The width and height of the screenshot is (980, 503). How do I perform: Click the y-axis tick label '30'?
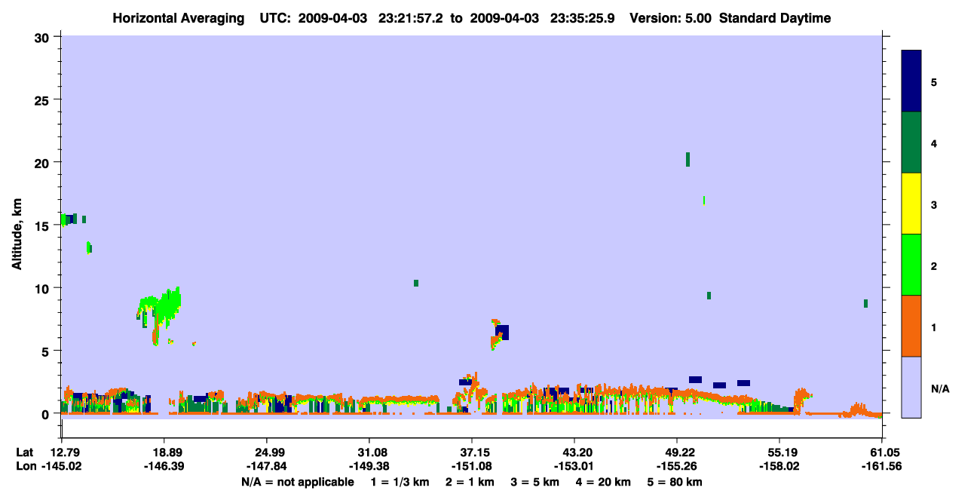pyautogui.click(x=44, y=37)
